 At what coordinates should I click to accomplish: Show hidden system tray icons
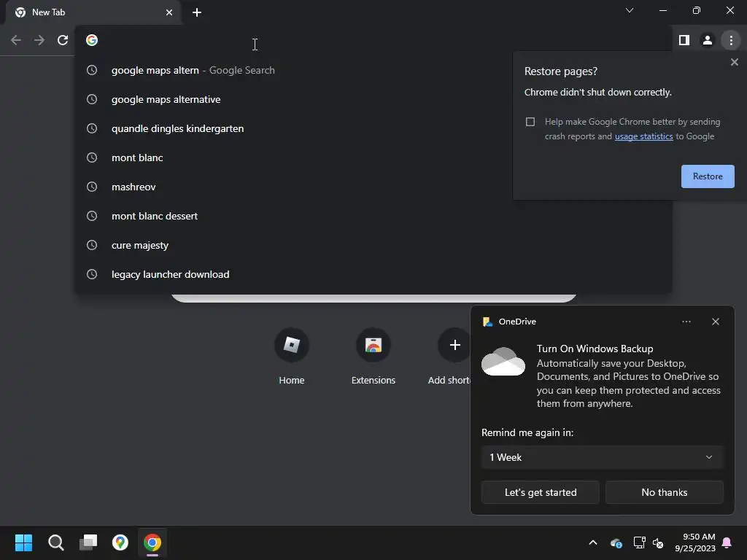pyautogui.click(x=593, y=542)
